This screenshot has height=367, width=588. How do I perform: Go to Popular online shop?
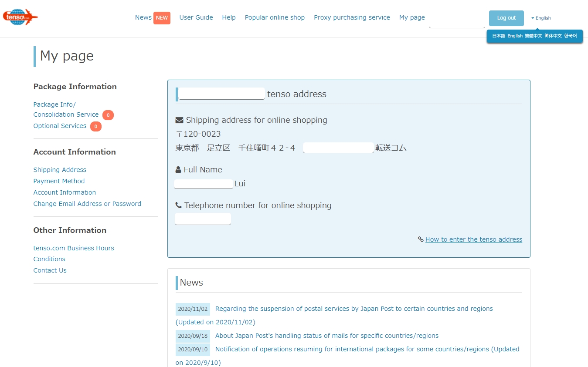[275, 17]
